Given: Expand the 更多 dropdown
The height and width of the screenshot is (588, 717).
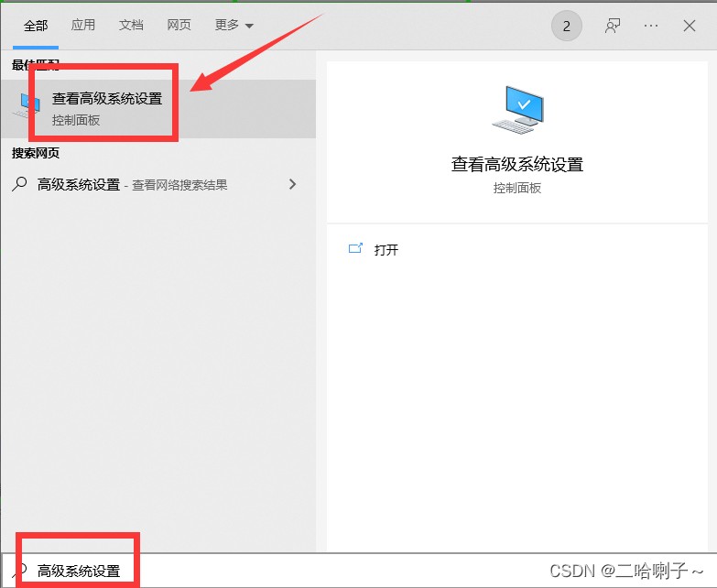Looking at the screenshot, I should [x=234, y=25].
